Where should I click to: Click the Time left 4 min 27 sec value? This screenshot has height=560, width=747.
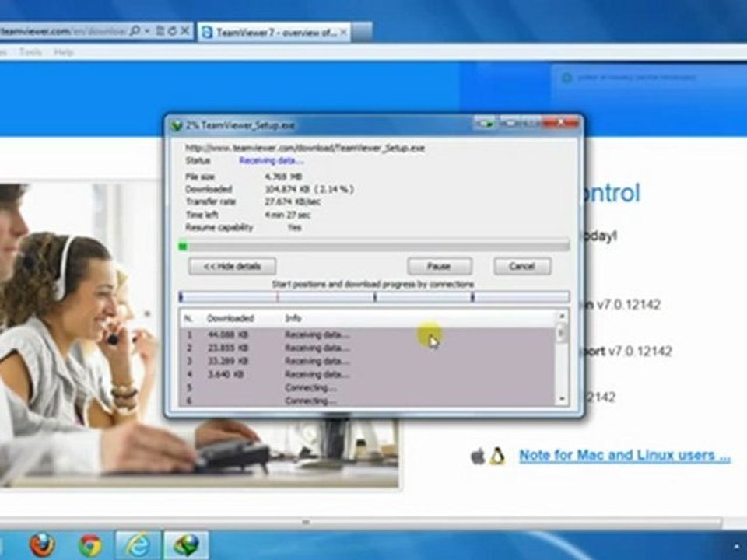click(x=287, y=215)
